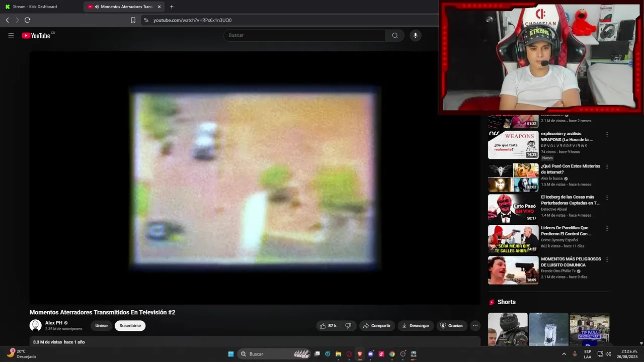Open the YouTube hamburger guide menu

pos(11,35)
